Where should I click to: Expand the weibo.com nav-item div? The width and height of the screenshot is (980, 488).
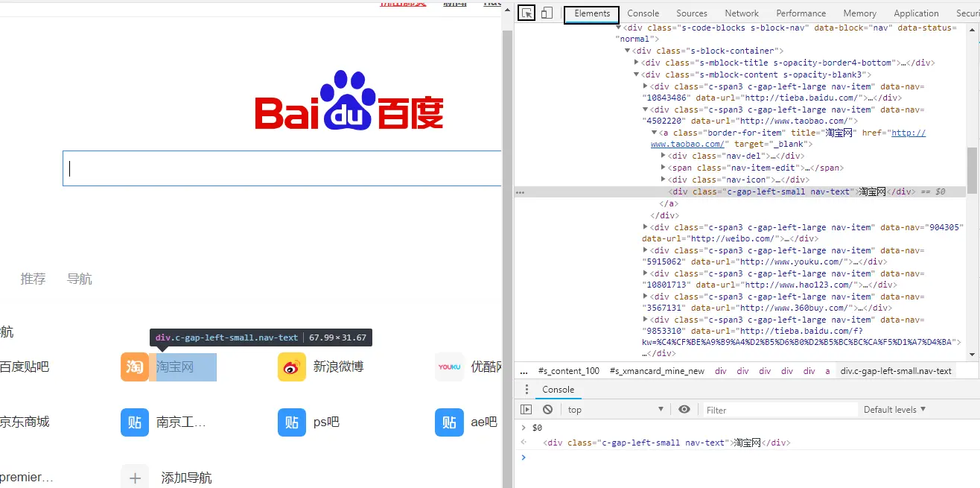(x=646, y=226)
